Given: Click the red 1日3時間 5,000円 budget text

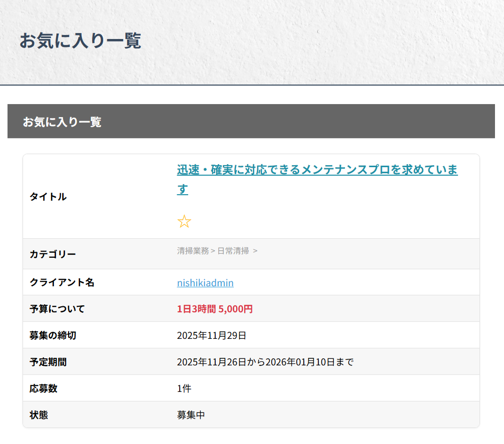Looking at the screenshot, I should point(215,309).
